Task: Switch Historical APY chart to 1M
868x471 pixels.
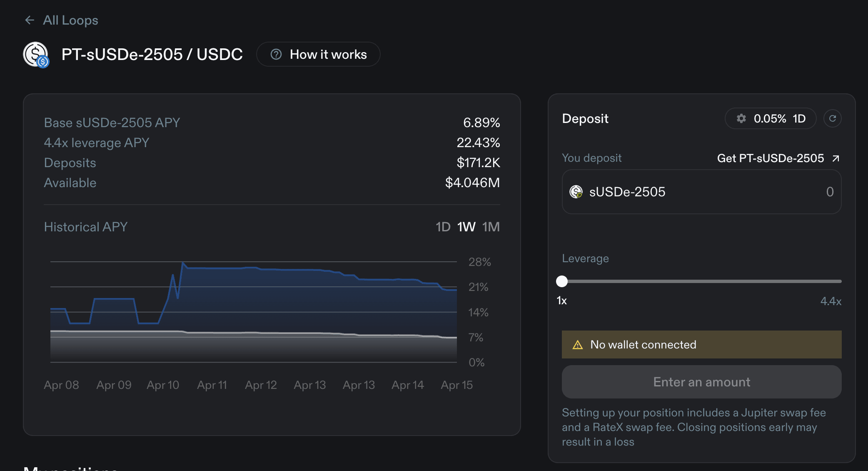Action: pos(491,227)
